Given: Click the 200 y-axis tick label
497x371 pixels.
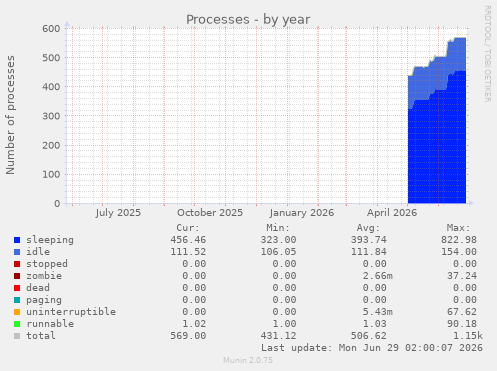Looking at the screenshot, I should 51,145.
